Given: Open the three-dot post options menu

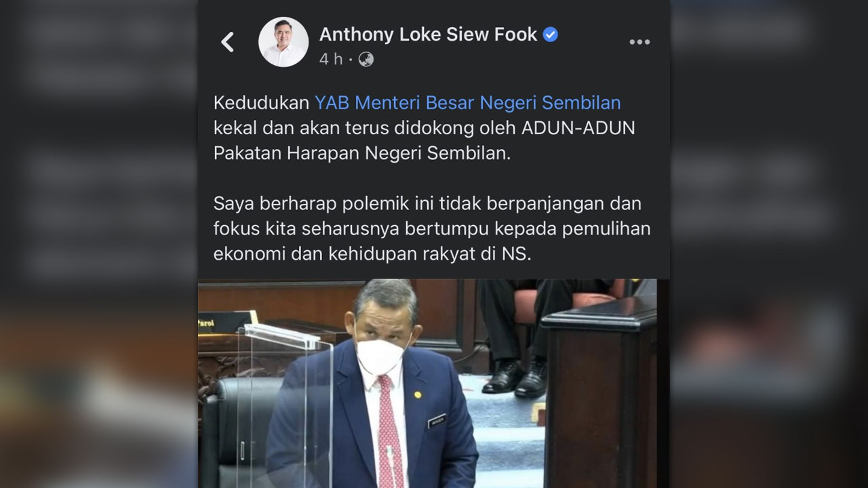Looking at the screenshot, I should point(639,42).
